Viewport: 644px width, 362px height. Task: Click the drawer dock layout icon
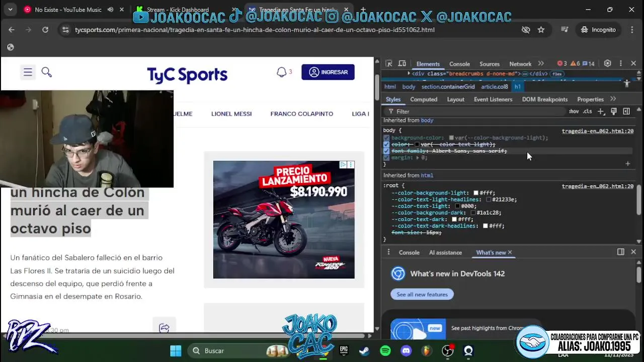point(621,252)
